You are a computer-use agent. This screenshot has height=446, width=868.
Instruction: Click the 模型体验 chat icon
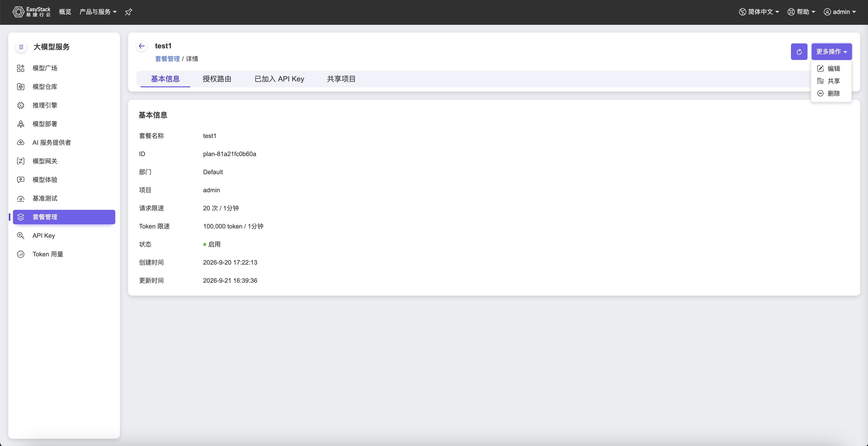(x=21, y=180)
